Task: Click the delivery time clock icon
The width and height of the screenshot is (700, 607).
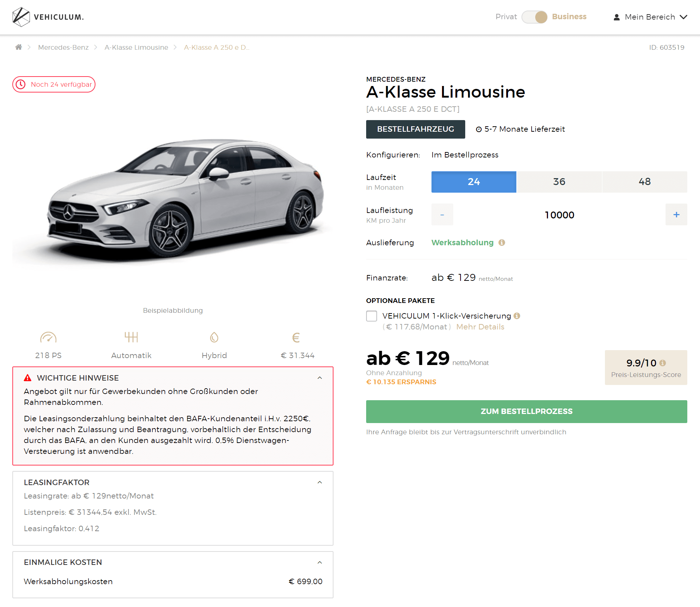Action: point(479,130)
